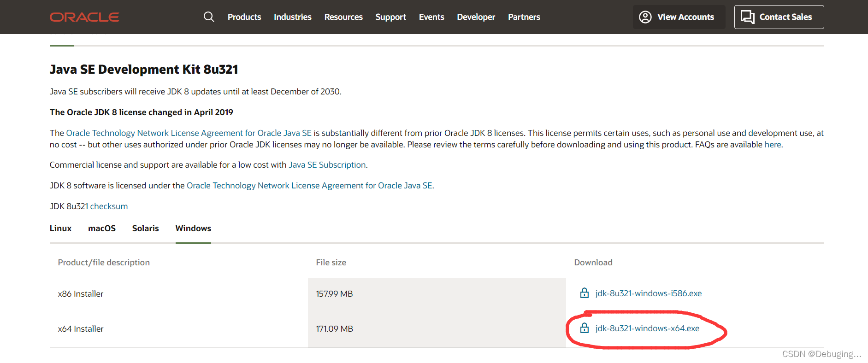Viewport: 868px width, 363px height.
Task: Switch to the Solaris tab
Action: pos(146,228)
